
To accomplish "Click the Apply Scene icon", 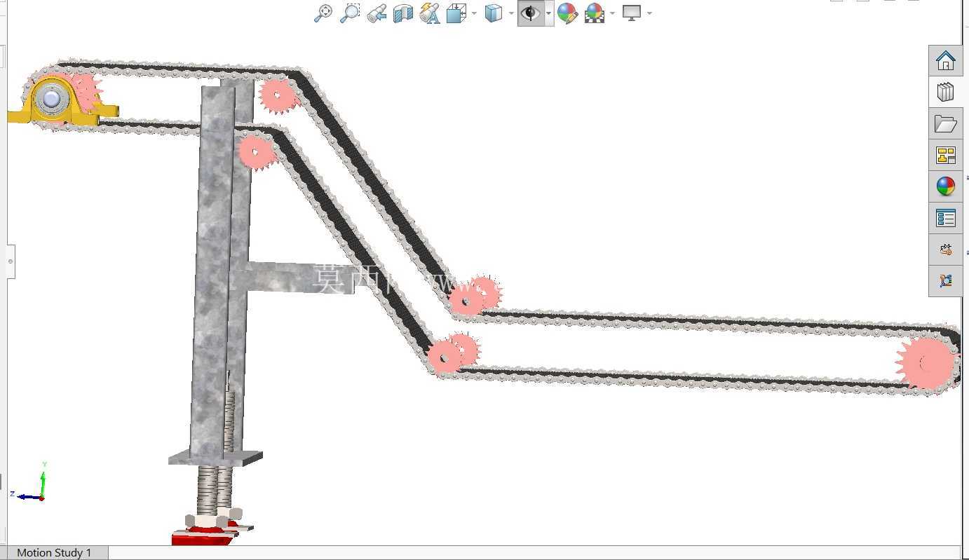I will 594,13.
